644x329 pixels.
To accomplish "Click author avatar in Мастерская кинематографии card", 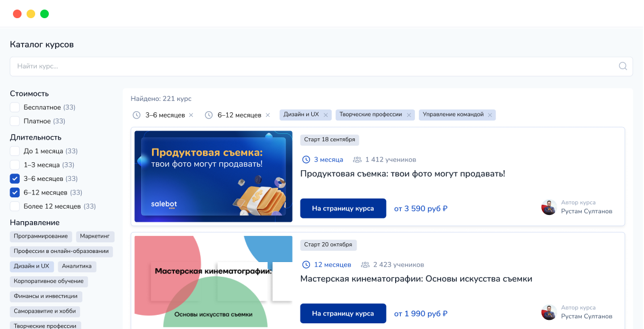I will coord(549,313).
